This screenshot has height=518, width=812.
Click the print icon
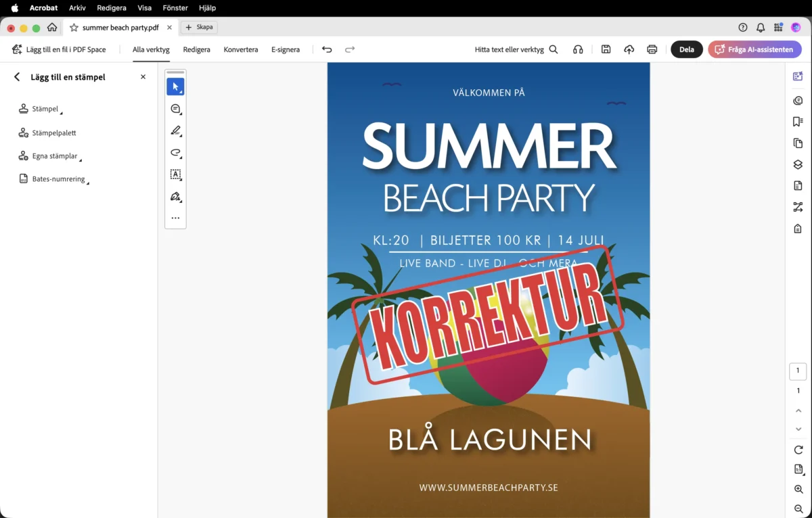pos(652,49)
